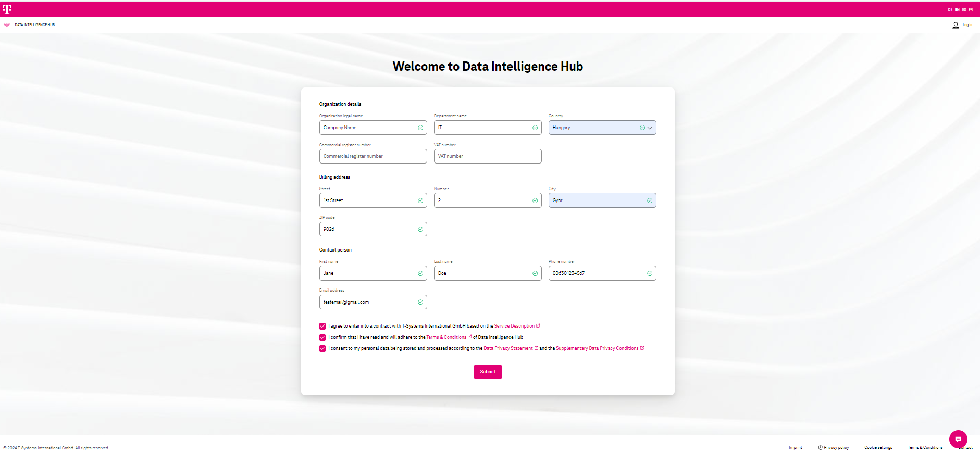This screenshot has height=452, width=980.
Task: Click the house Number input field
Action: tap(488, 200)
